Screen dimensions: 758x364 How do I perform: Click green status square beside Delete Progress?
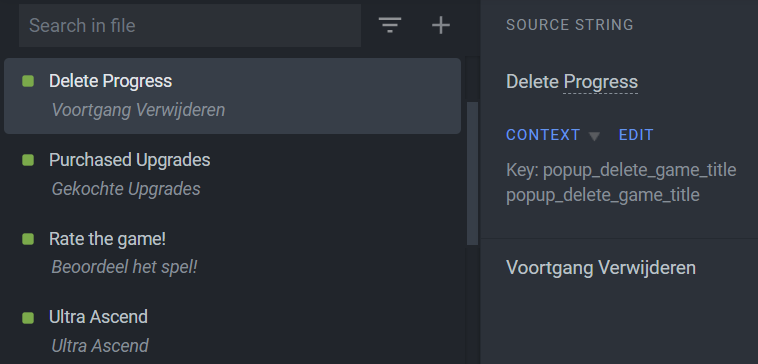tap(28, 81)
